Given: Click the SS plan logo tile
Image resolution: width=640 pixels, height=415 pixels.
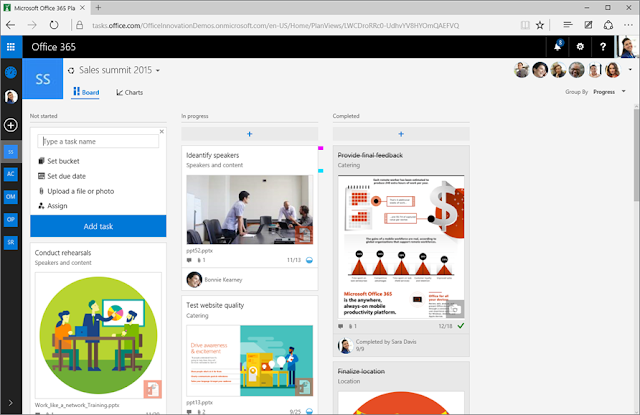Looking at the screenshot, I should (x=42, y=79).
